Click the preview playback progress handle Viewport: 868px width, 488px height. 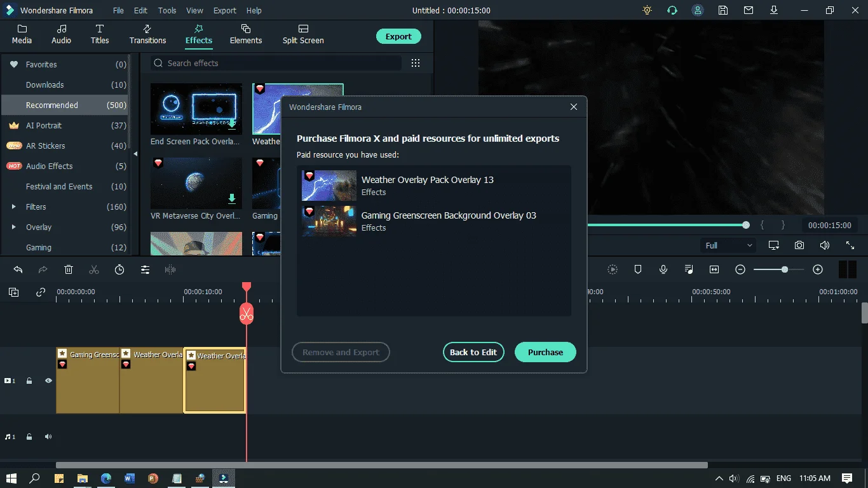[746, 225]
